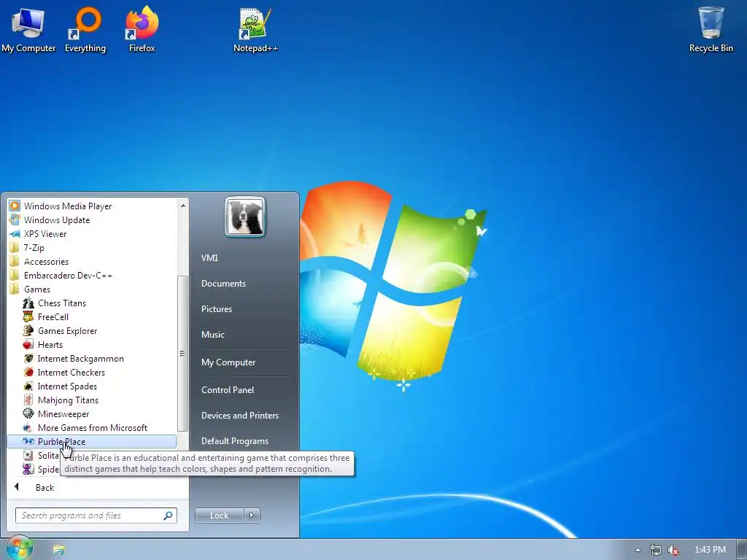This screenshot has height=560, width=747.
Task: Click the Spider Solitaire spider icon
Action: (x=28, y=469)
